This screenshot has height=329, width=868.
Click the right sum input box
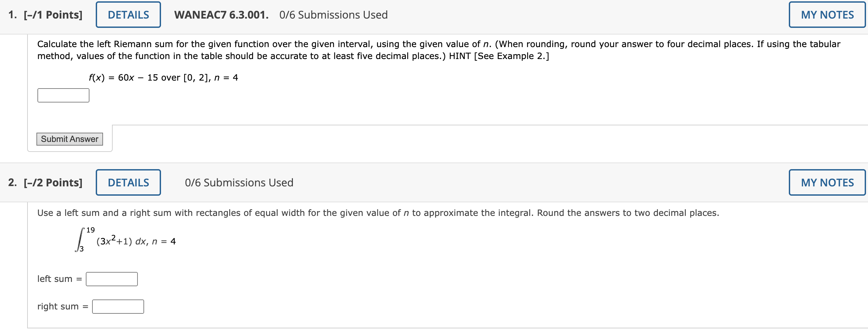click(x=118, y=306)
